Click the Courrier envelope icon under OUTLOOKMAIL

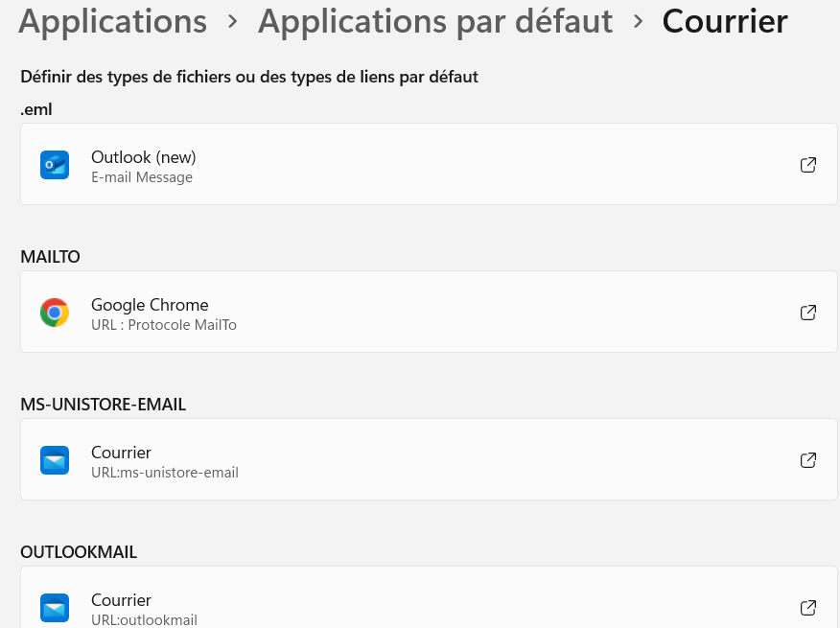click(54, 608)
